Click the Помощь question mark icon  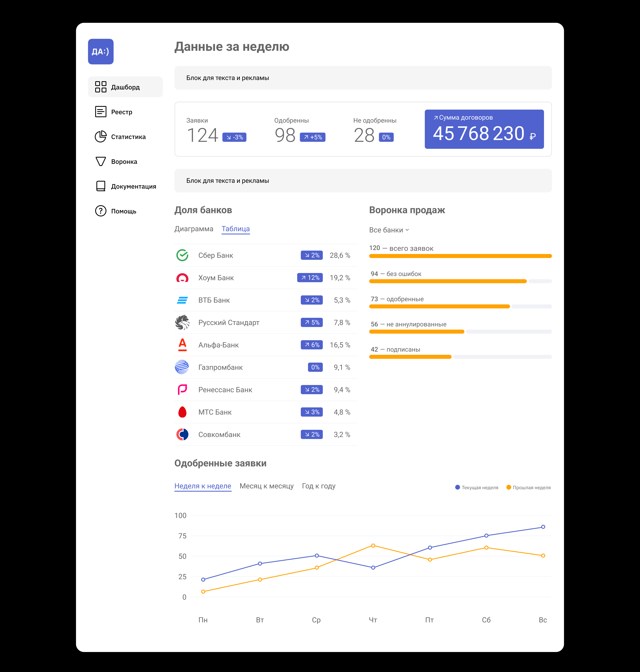101,211
